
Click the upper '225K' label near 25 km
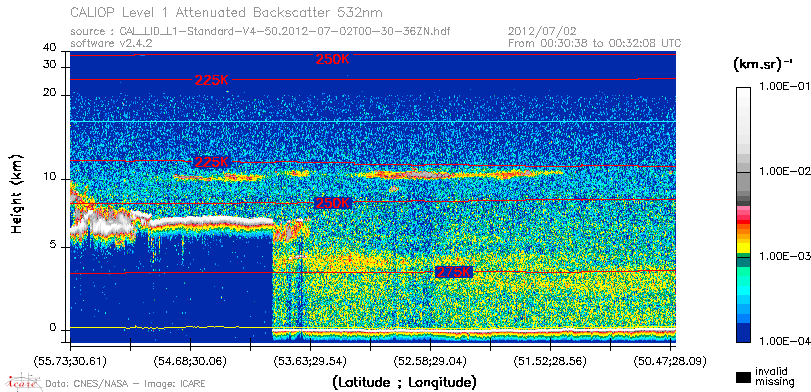[x=212, y=80]
